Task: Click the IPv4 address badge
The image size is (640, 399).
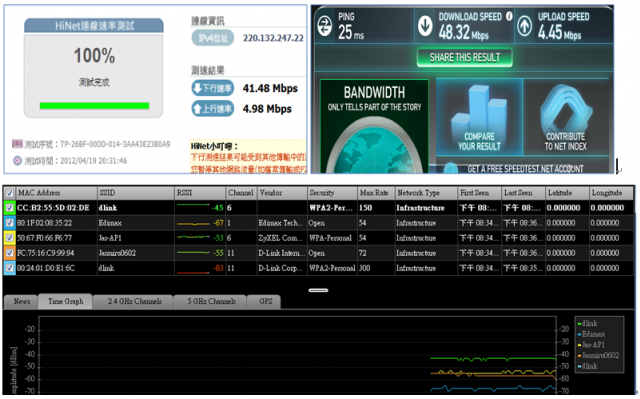Action: pos(213,38)
